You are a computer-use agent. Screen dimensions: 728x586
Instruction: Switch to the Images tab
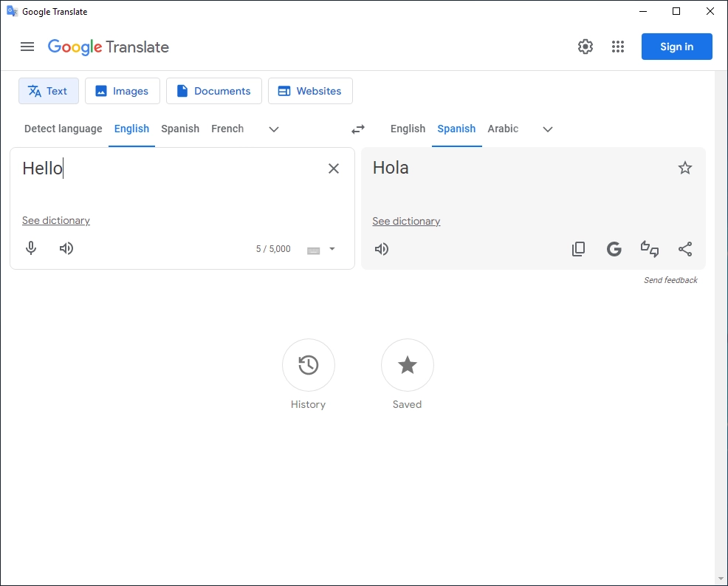123,91
